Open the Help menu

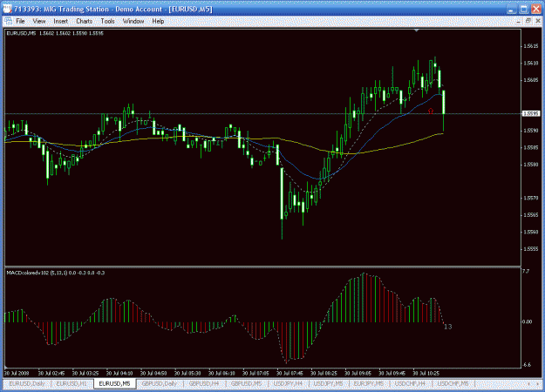[x=158, y=21]
